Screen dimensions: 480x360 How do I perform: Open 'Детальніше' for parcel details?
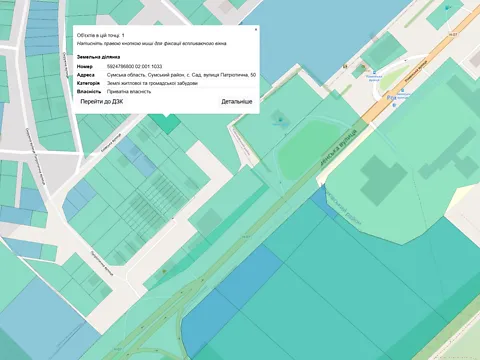pyautogui.click(x=237, y=102)
